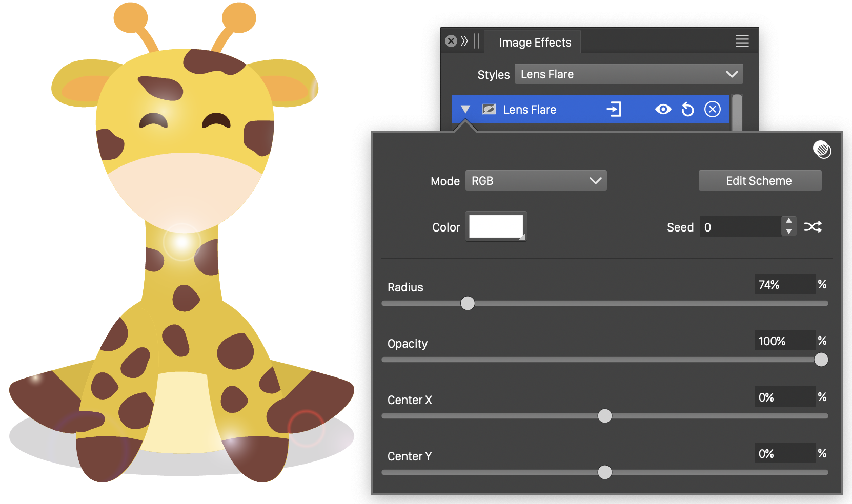The height and width of the screenshot is (504, 852).
Task: Increment Seed with the up stepper arrow
Action: coord(789,221)
